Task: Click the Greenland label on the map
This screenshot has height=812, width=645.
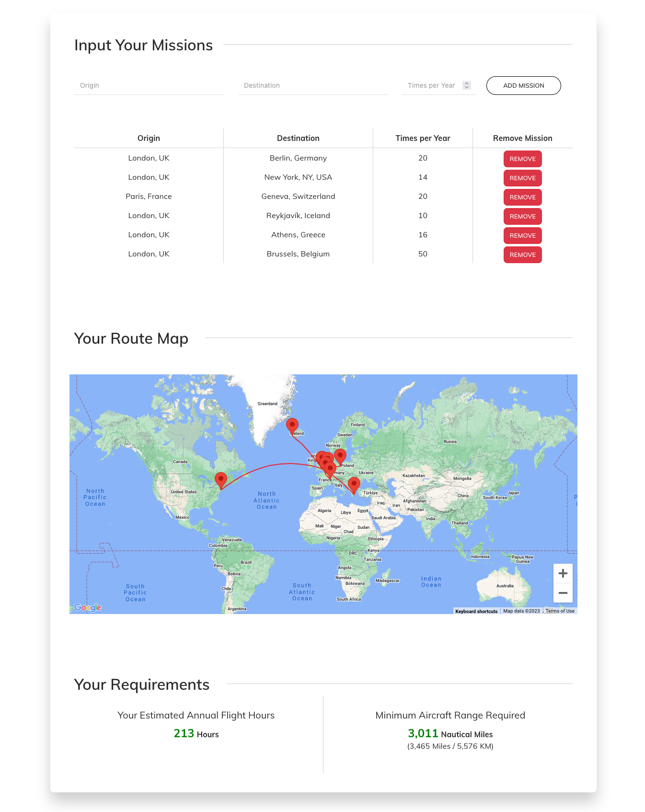Action: (x=267, y=404)
